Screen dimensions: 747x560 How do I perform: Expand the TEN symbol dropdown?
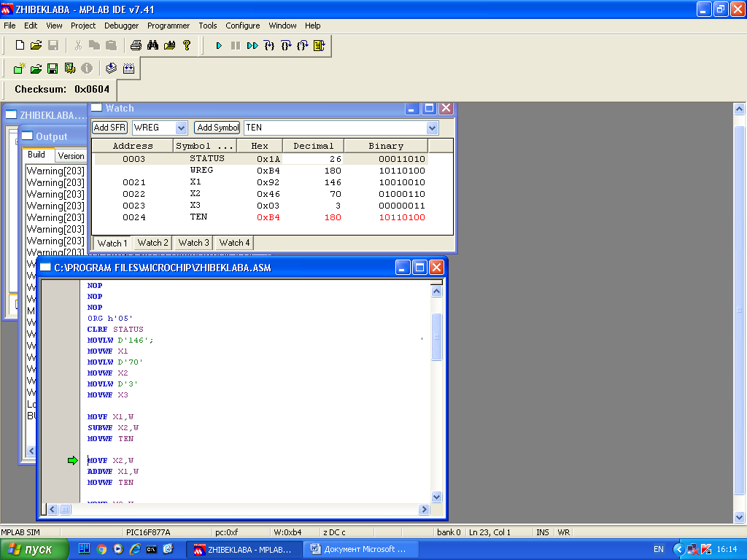pyautogui.click(x=432, y=128)
